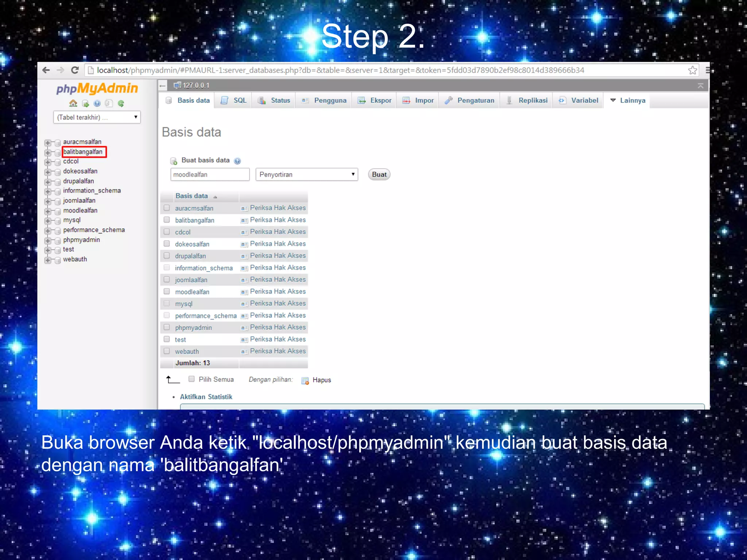This screenshot has height=560, width=747.
Task: Expand the auracmsalfan tree node
Action: (x=48, y=143)
